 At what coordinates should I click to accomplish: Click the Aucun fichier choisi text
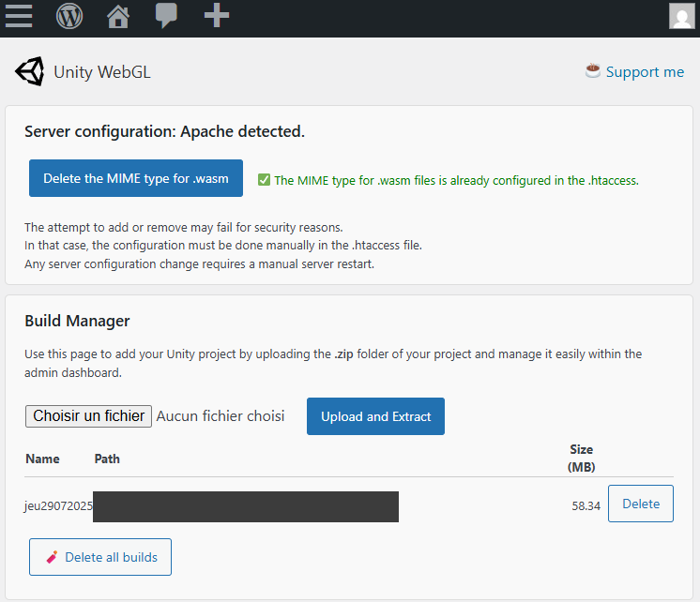pos(221,415)
